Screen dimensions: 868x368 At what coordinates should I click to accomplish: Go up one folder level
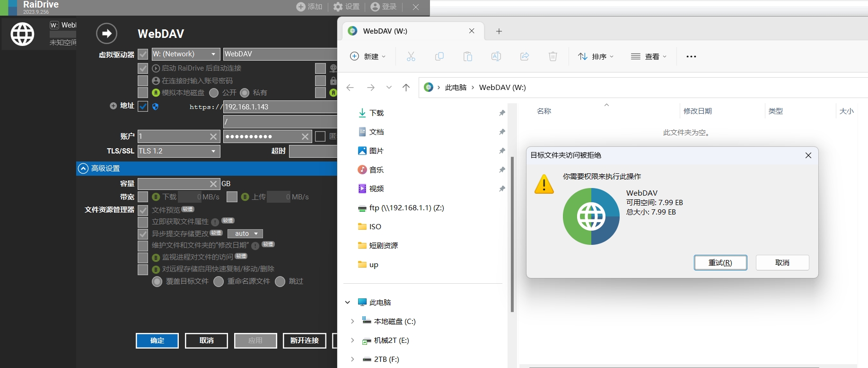click(x=406, y=87)
